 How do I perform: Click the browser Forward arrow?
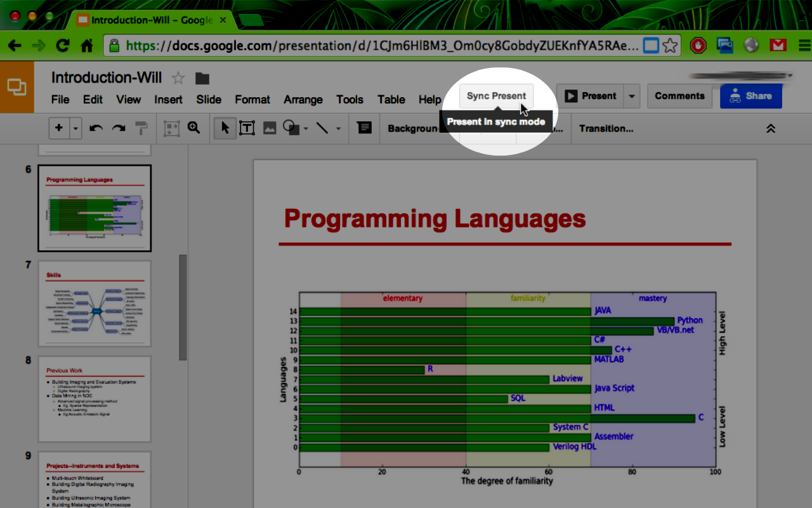click(x=38, y=46)
